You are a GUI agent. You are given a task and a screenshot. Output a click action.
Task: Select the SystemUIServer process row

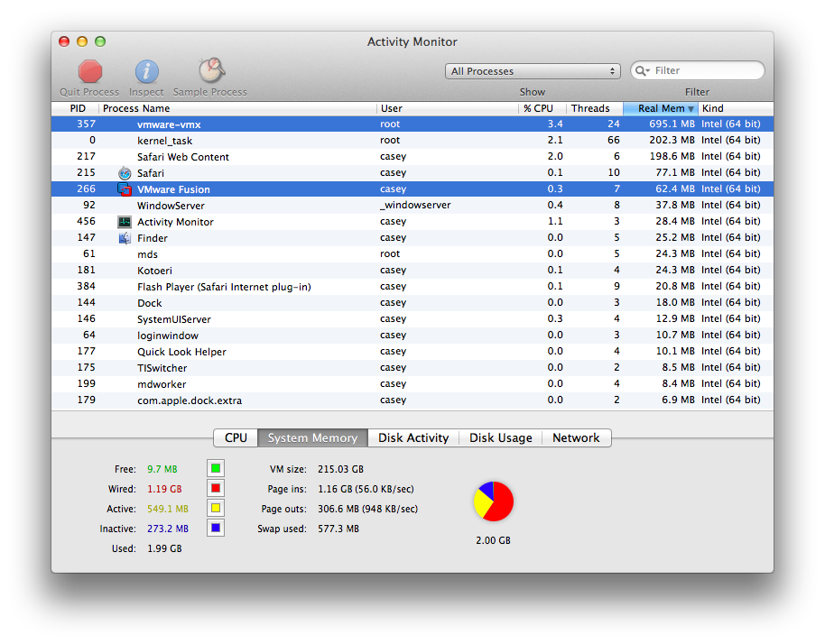click(x=412, y=319)
